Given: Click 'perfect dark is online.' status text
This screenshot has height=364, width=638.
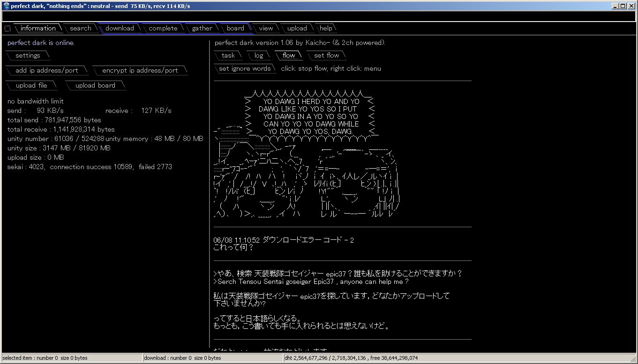Looking at the screenshot, I should [x=41, y=43].
